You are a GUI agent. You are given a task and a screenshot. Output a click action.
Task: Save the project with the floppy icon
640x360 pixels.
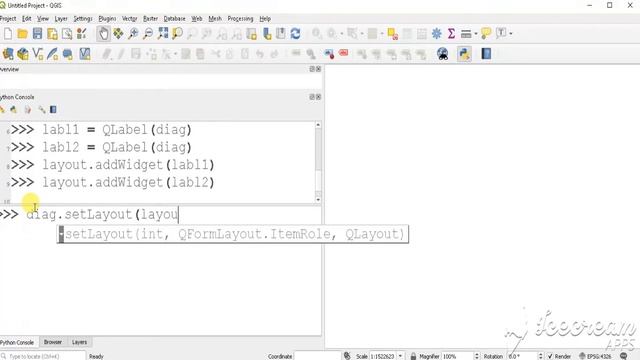[37, 33]
